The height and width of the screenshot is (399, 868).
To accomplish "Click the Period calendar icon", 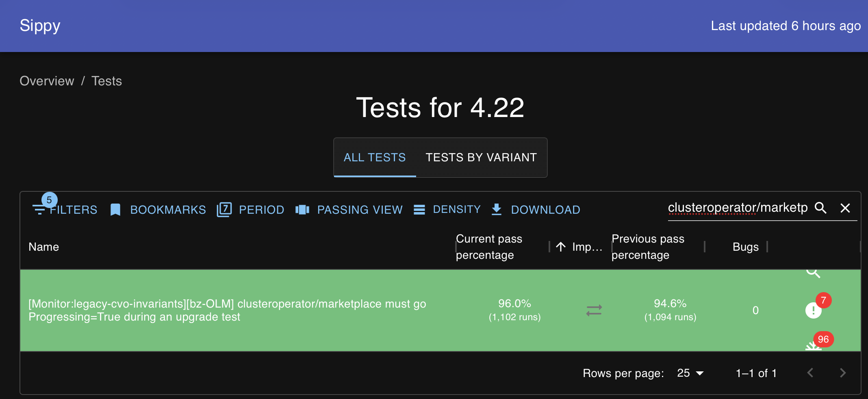I will coord(224,210).
